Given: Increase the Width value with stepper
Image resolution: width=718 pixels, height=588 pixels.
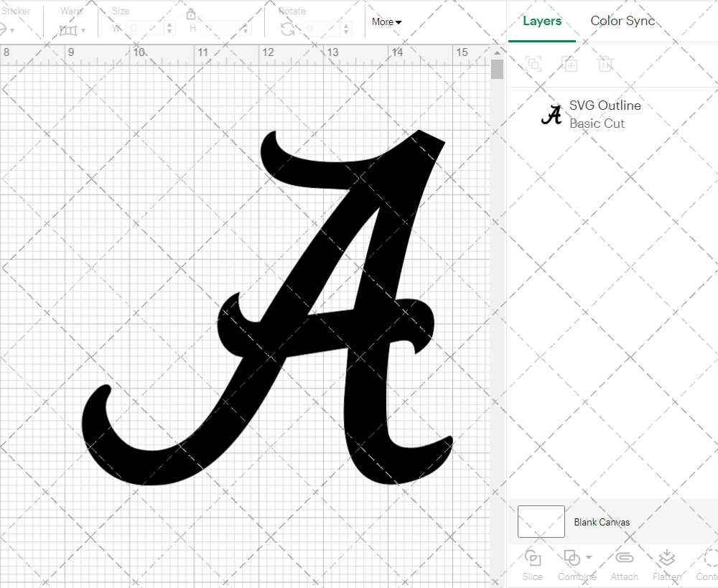Looking at the screenshot, I should (169, 25).
